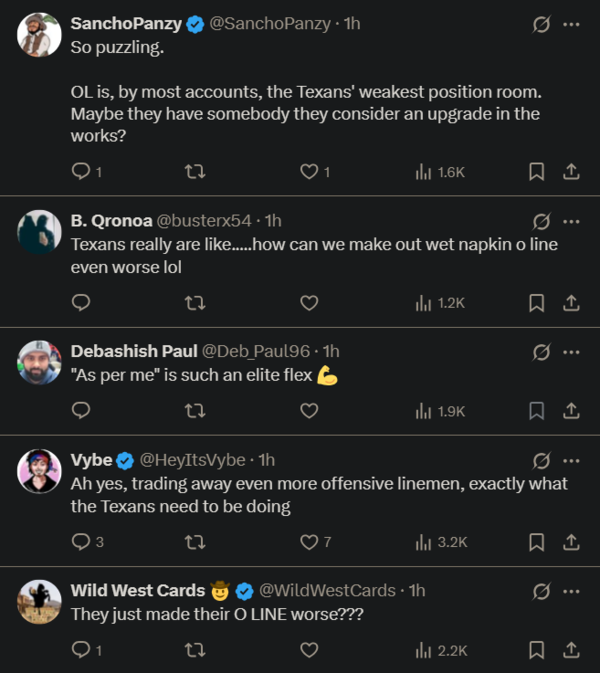
Task: Click Grok icon on Debashish Paul's tweet
Action: [541, 351]
